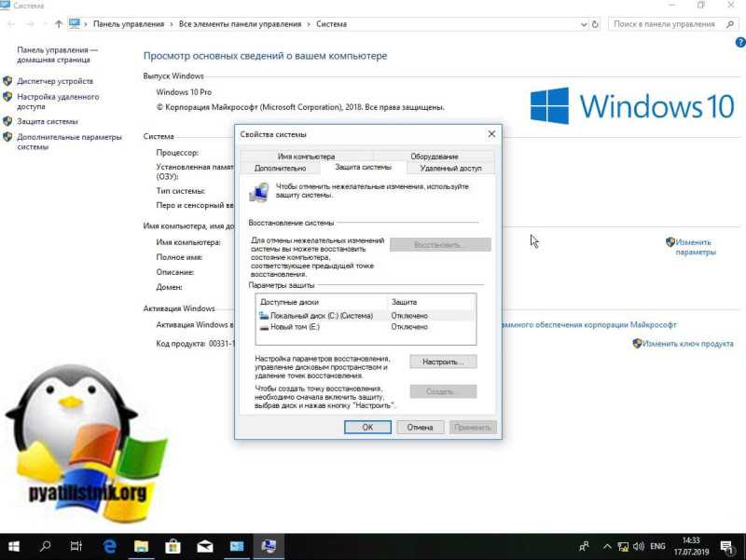Click Отмена in the dialog

pyautogui.click(x=421, y=428)
